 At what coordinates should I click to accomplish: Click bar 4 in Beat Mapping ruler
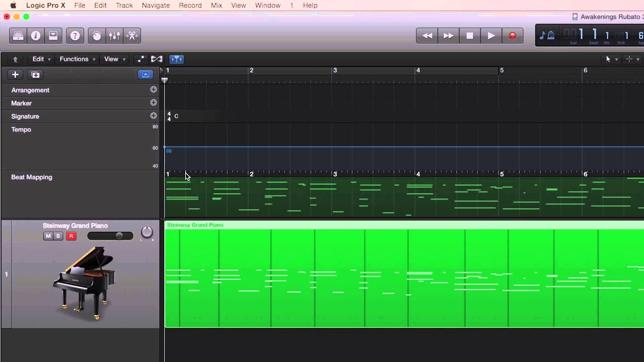pyautogui.click(x=418, y=174)
